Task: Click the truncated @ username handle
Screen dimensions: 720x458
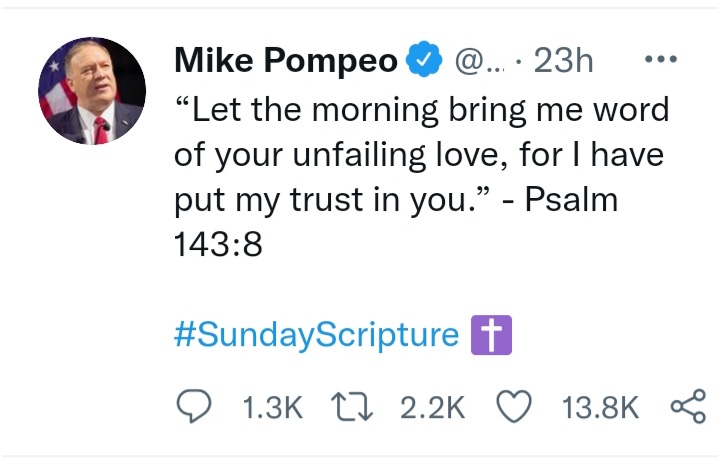Action: 480,61
